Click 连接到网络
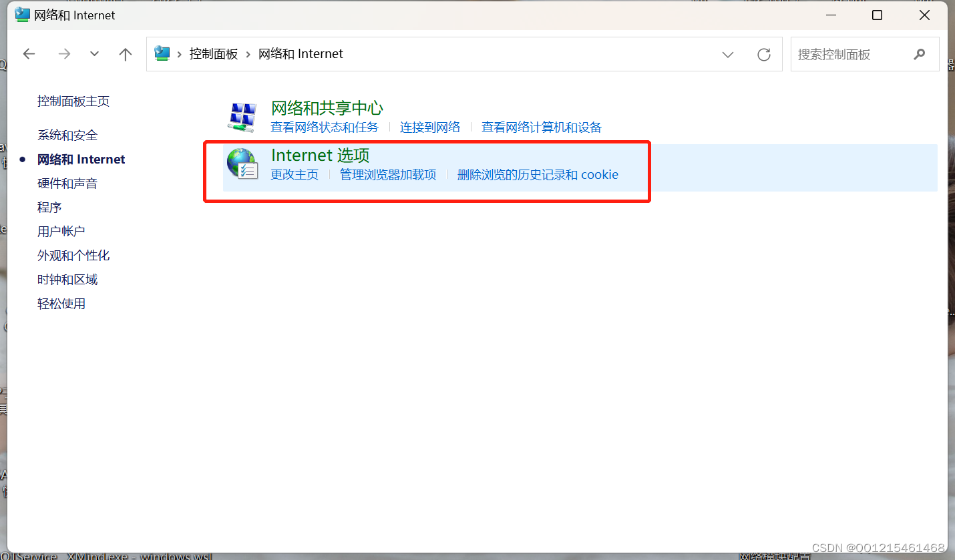Image resolution: width=955 pixels, height=560 pixels. pos(429,127)
